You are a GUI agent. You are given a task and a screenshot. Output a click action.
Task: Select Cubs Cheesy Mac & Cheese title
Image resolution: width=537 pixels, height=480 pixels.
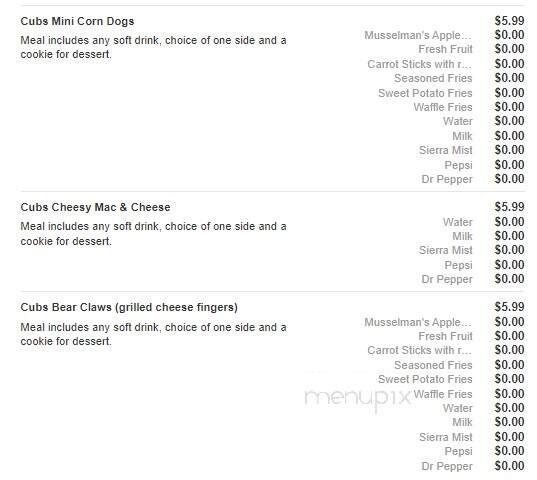[x=95, y=207]
